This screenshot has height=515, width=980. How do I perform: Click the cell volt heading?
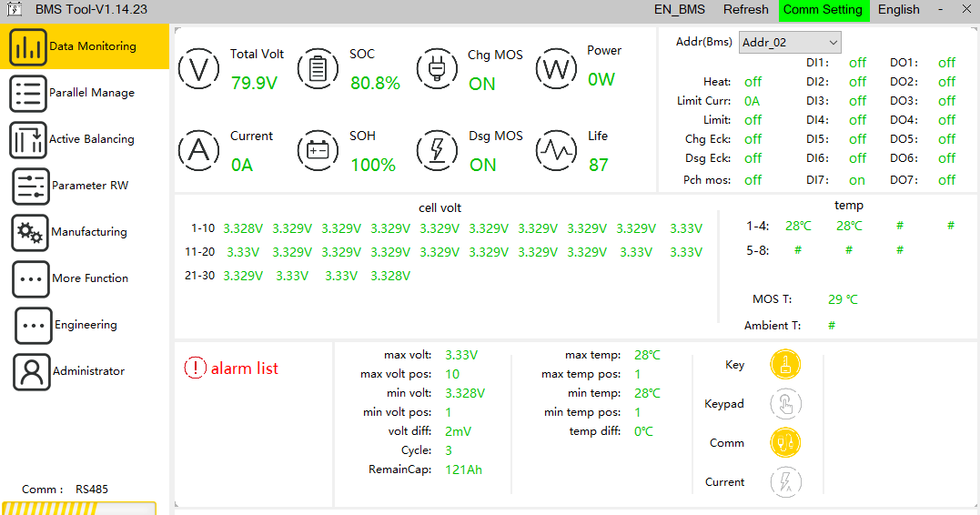pyautogui.click(x=440, y=207)
